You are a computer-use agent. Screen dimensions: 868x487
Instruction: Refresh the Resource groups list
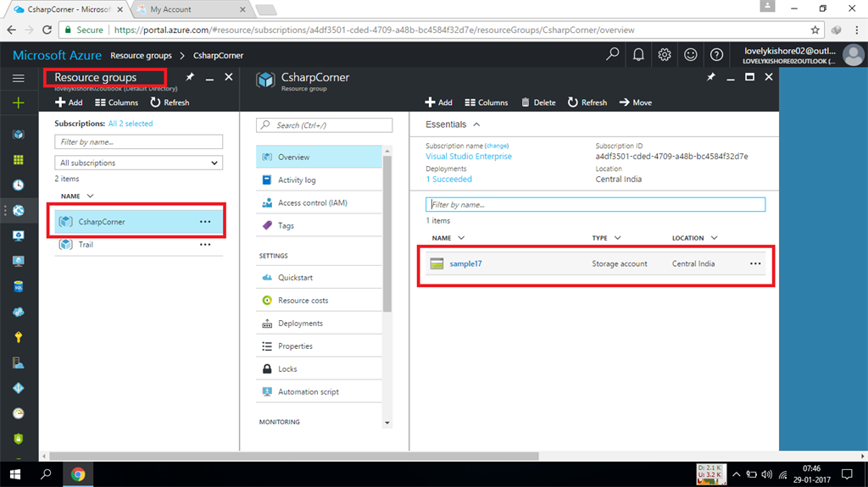pos(170,102)
